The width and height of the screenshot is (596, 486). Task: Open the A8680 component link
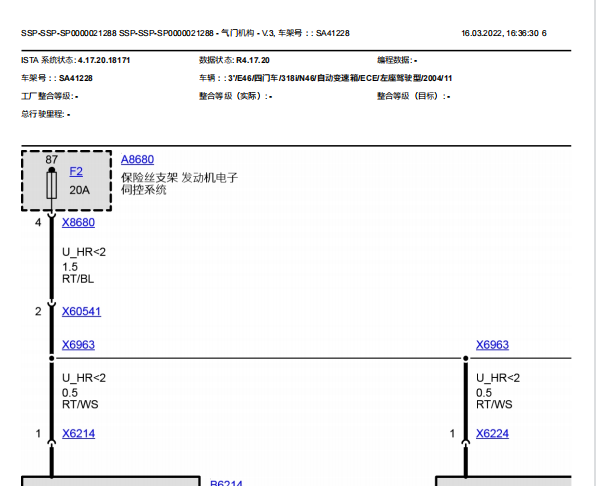[x=137, y=159]
